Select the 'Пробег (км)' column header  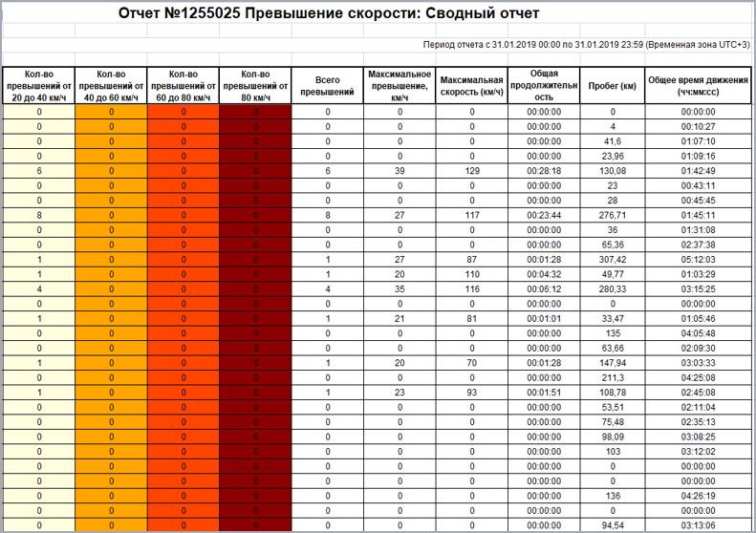click(x=613, y=86)
